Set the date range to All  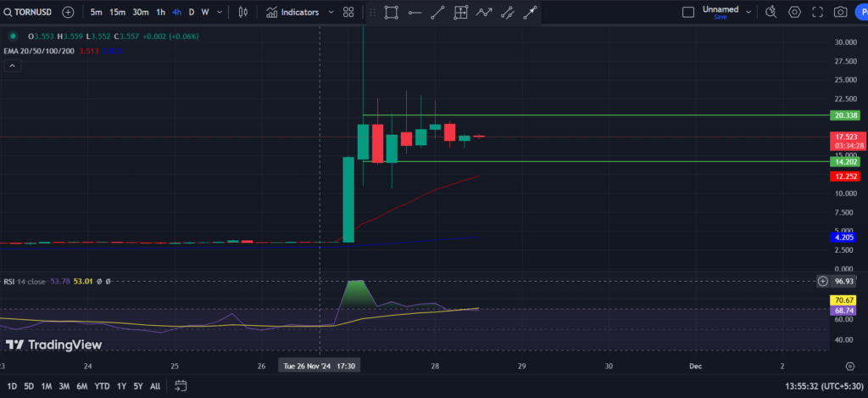point(156,386)
